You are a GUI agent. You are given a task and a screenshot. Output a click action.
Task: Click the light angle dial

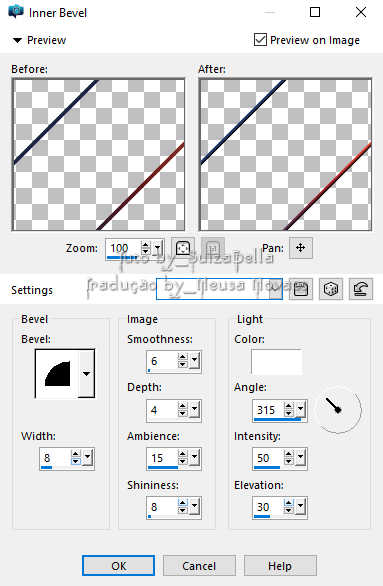pos(338,410)
